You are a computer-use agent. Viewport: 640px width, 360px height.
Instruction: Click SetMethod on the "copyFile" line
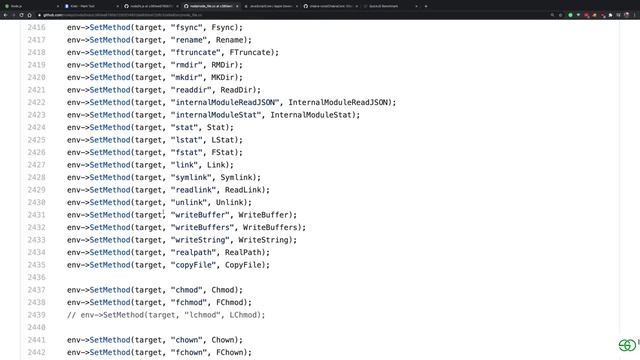[x=110, y=265]
